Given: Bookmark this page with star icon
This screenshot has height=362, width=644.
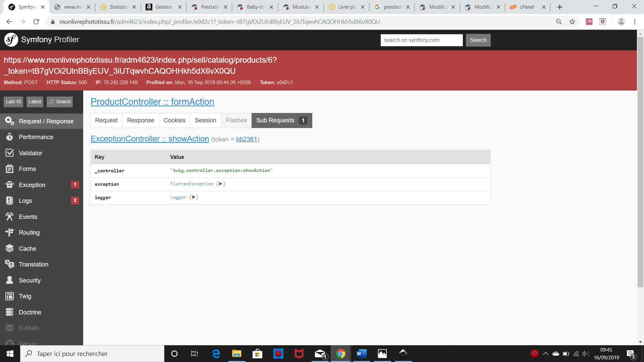Looking at the screenshot, I should coord(572,22).
